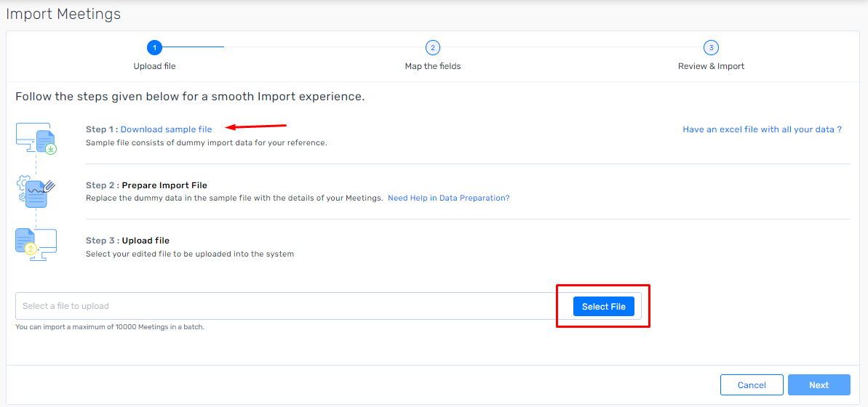Click the Cancel button

[x=752, y=385]
